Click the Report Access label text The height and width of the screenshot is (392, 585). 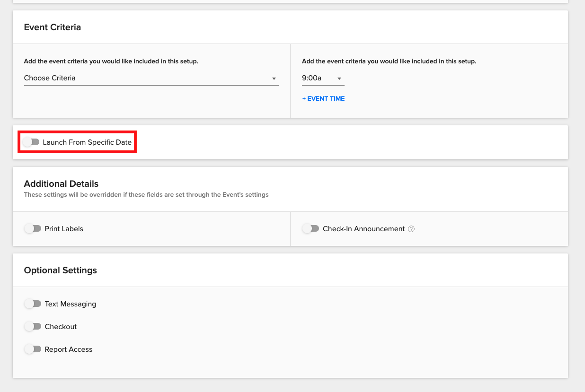pos(69,349)
